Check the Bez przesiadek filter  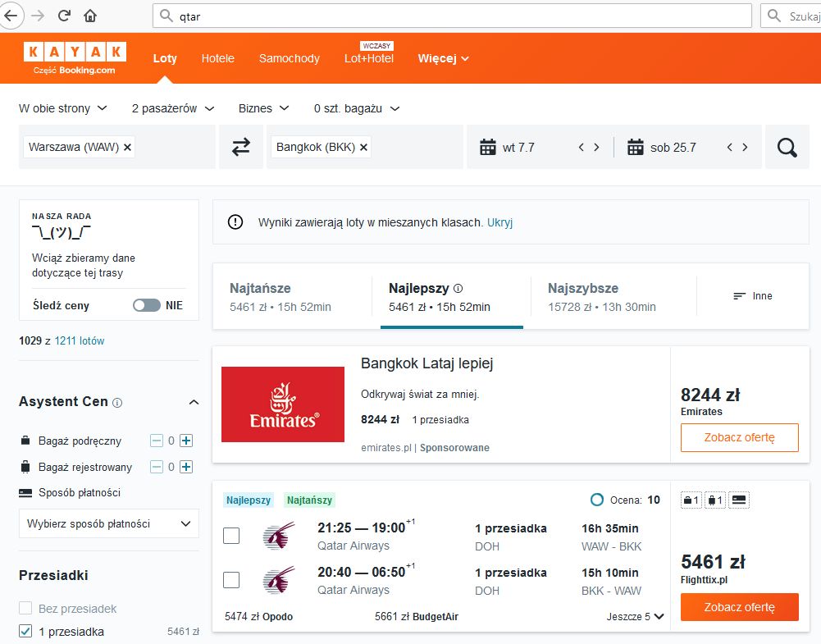coord(25,608)
